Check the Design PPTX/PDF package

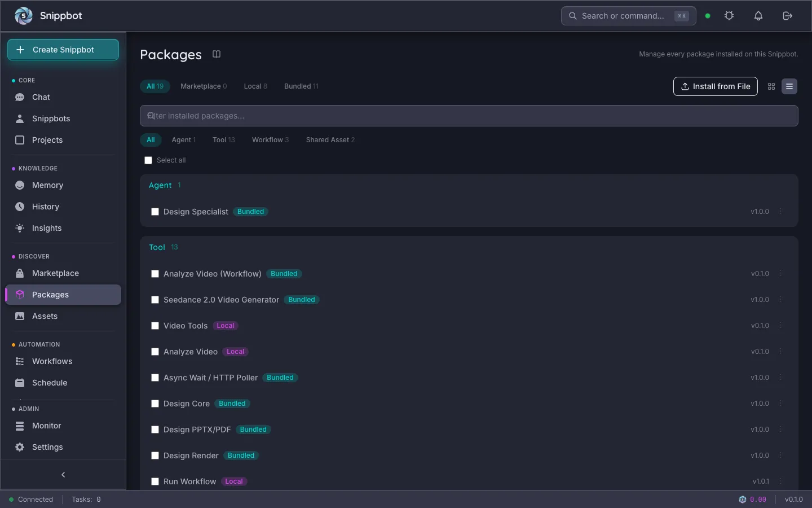pyautogui.click(x=155, y=430)
